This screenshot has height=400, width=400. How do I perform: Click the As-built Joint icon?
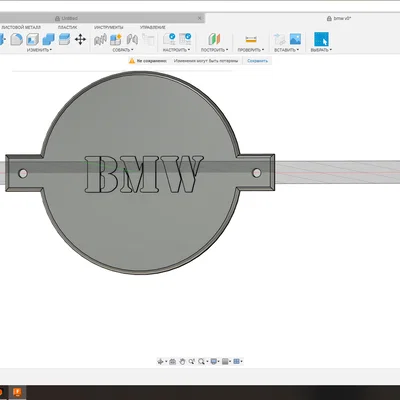pos(132,39)
